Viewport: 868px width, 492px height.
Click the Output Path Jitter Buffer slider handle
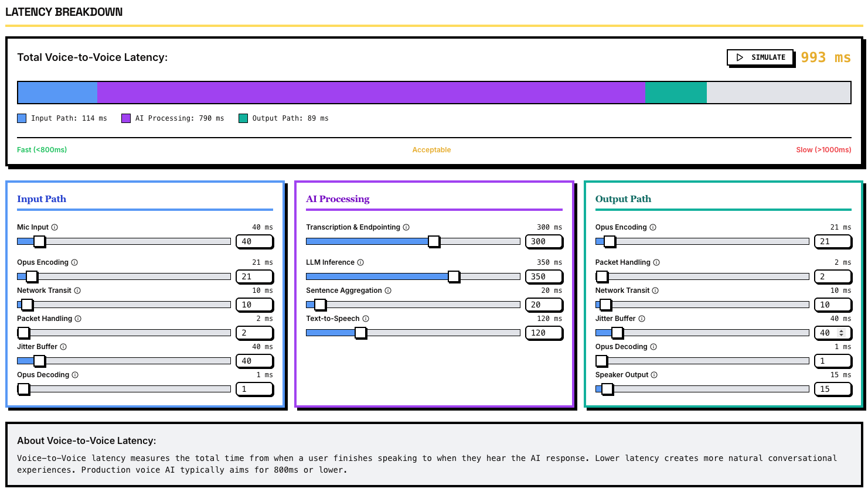click(x=617, y=333)
